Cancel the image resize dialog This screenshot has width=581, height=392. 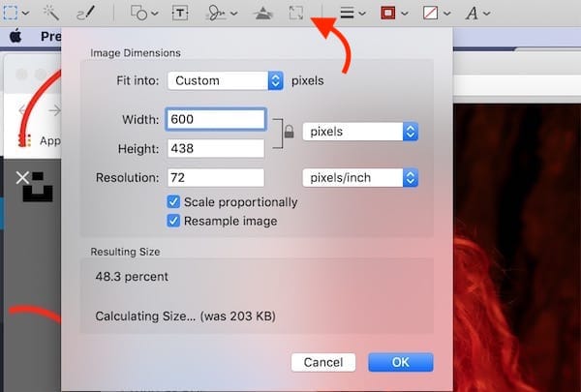[x=323, y=362]
